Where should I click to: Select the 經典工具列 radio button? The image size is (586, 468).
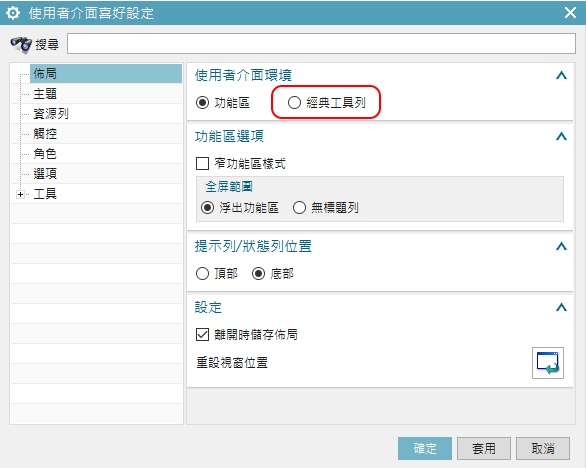coord(294,102)
